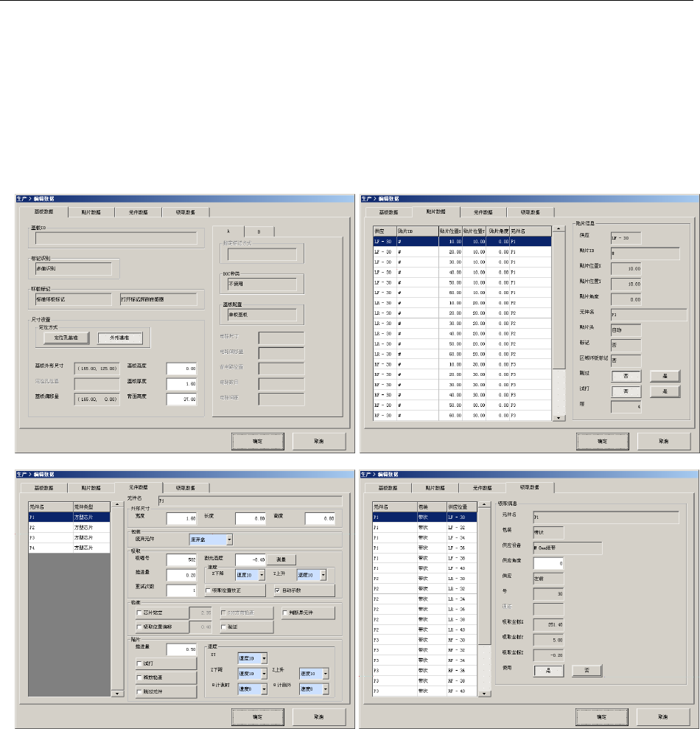700x729 pixels.
Task: Open the XY 速度10 dropdown in 贴片 section
Action: [264, 658]
